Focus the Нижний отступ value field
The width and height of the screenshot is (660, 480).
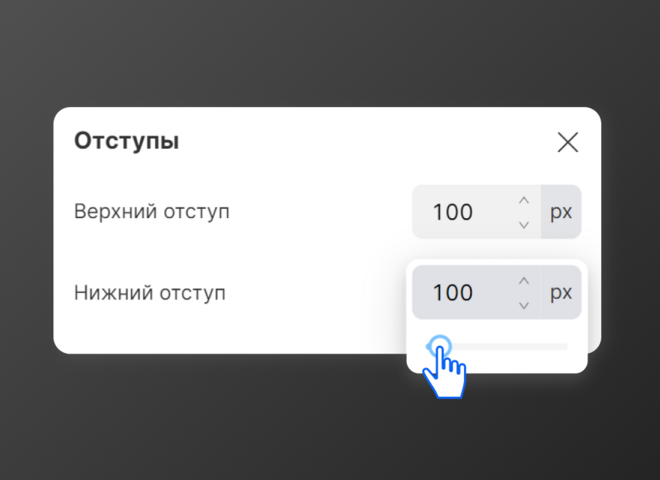(x=476, y=292)
